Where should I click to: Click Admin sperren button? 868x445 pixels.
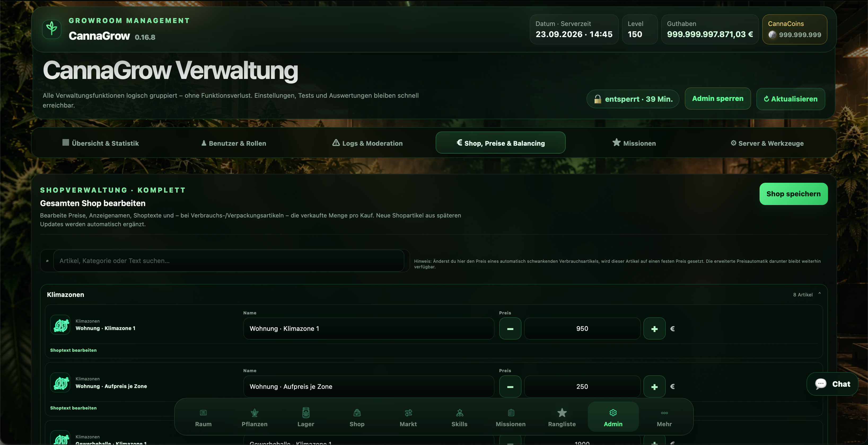717,99
